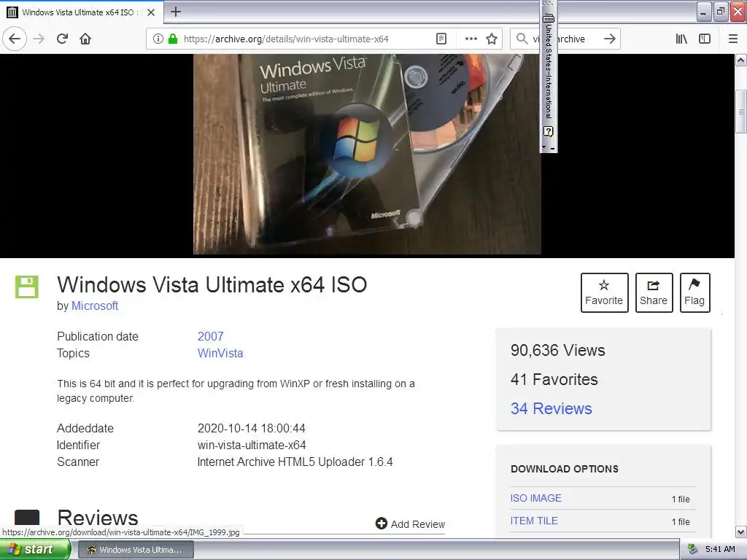Click the Forward navigation arrow
This screenshot has height=560, width=747.
point(39,39)
